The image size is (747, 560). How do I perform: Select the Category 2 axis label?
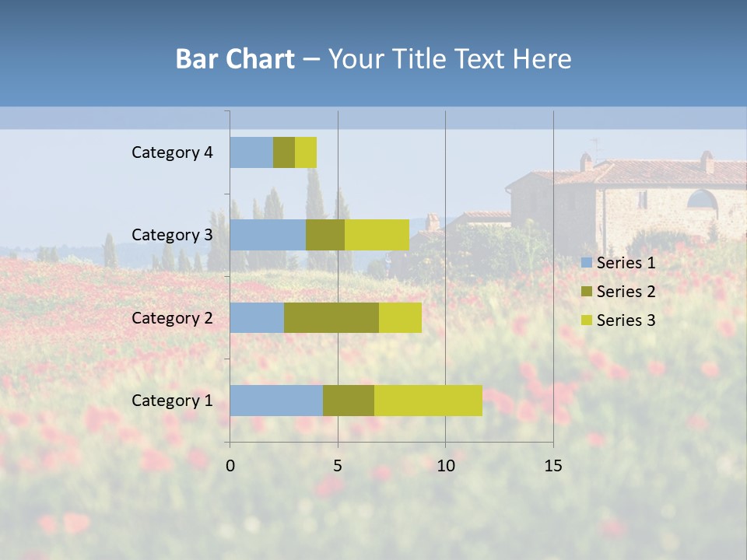click(x=172, y=317)
